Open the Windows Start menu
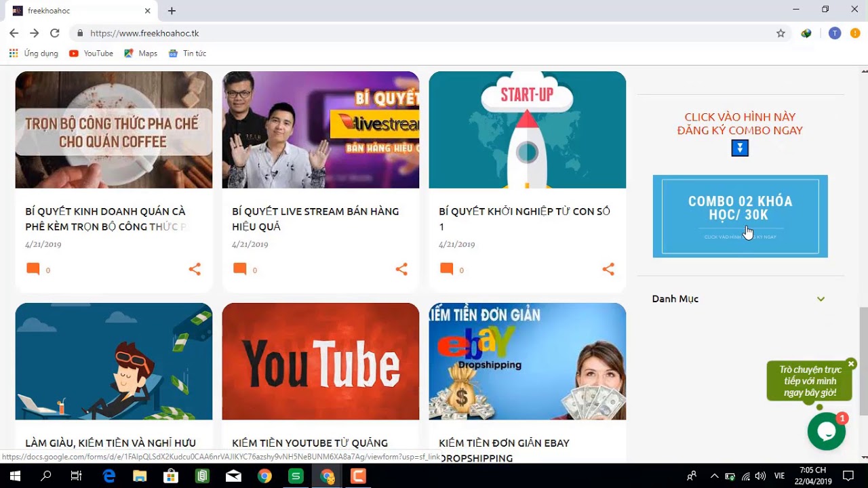 pos(14,476)
